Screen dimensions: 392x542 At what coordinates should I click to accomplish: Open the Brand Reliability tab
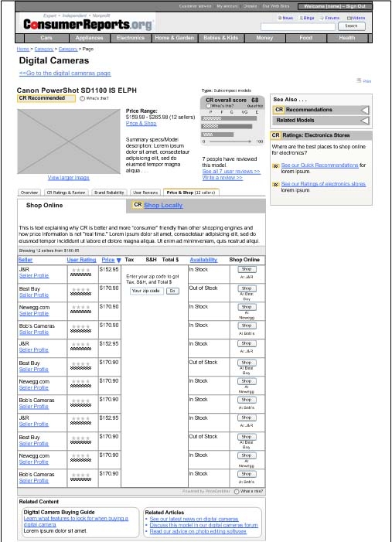[109, 193]
